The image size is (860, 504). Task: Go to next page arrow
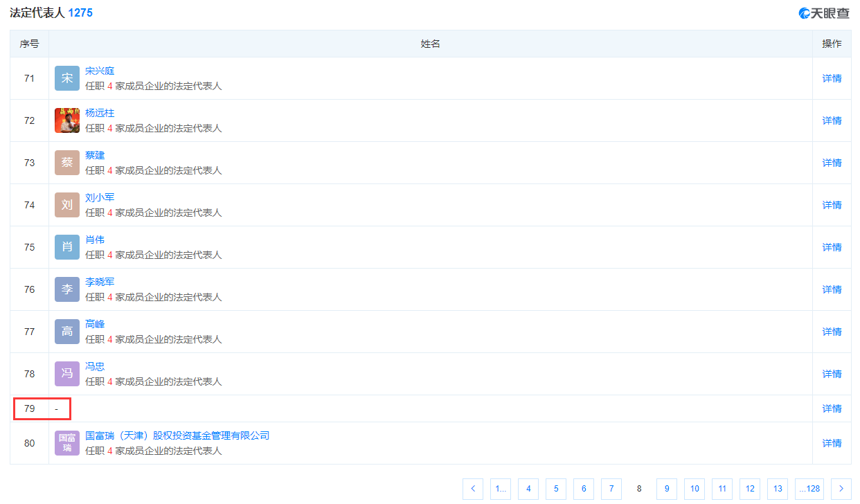click(x=841, y=489)
